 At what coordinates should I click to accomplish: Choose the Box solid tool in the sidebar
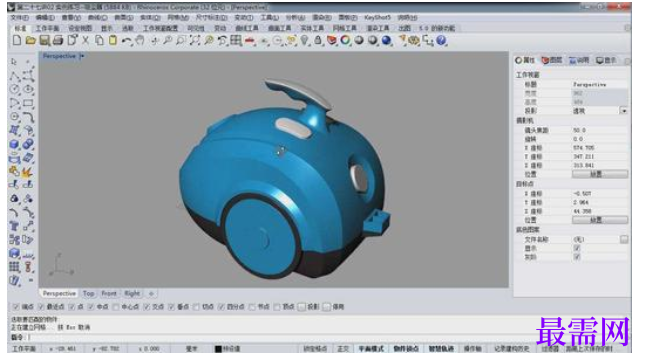[14, 144]
